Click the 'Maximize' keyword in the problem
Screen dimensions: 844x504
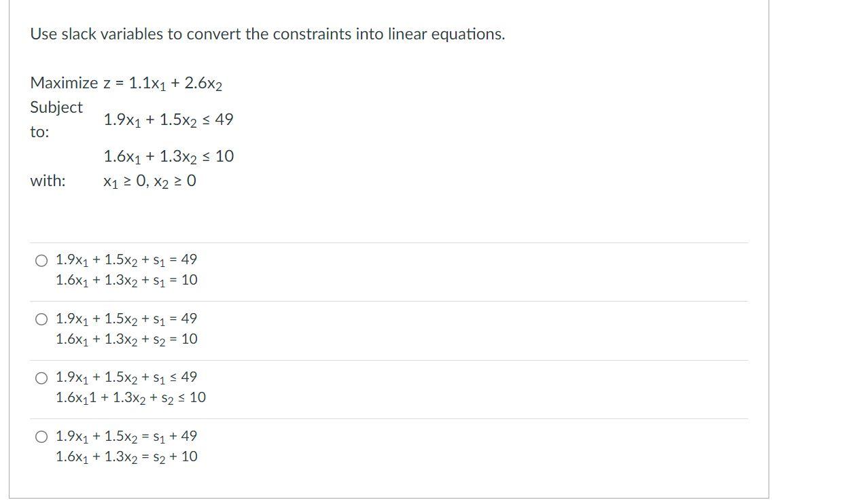58,83
